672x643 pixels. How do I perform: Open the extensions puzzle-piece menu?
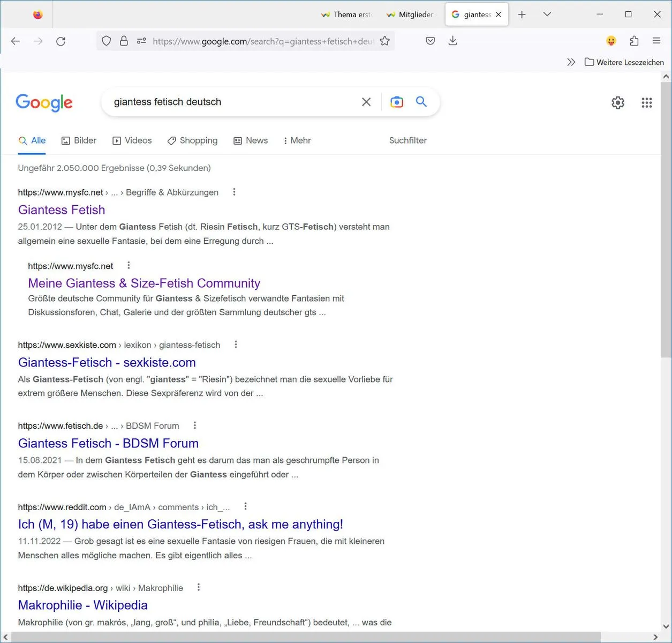pyautogui.click(x=635, y=41)
